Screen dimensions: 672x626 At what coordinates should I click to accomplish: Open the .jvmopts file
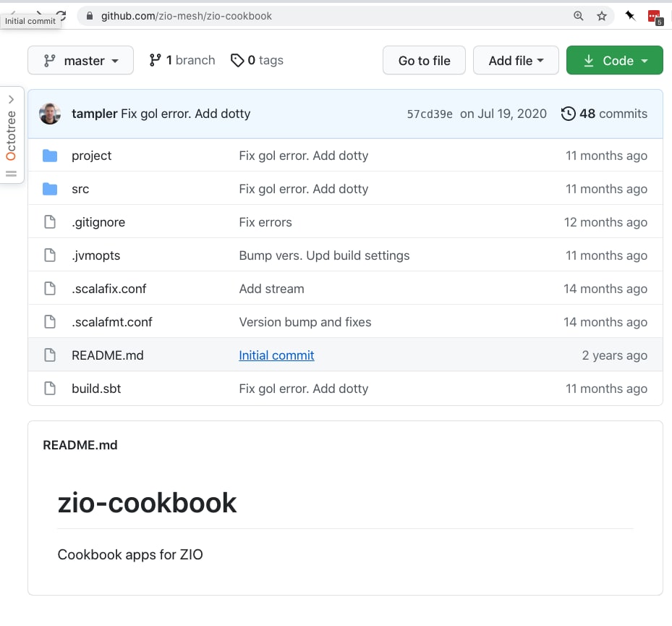(x=96, y=255)
